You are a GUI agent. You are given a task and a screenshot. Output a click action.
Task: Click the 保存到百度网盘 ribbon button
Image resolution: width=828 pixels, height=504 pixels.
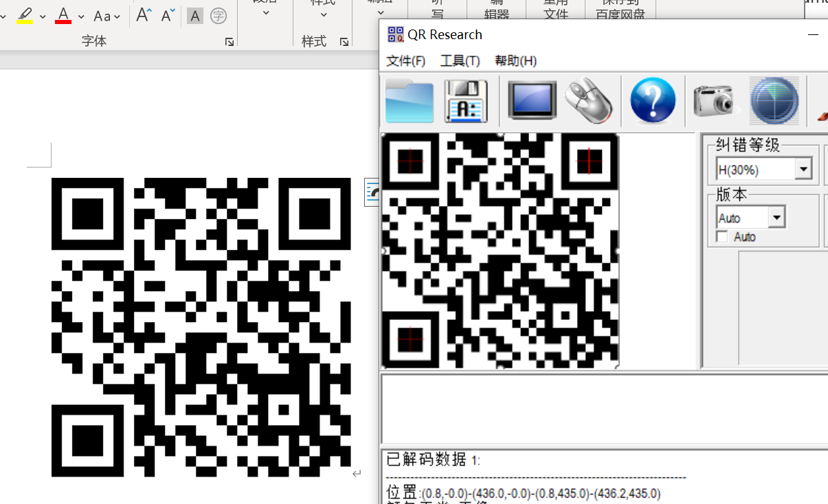pos(620,10)
